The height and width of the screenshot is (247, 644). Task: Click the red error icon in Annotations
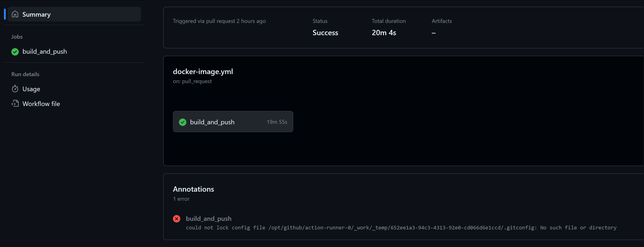177,219
